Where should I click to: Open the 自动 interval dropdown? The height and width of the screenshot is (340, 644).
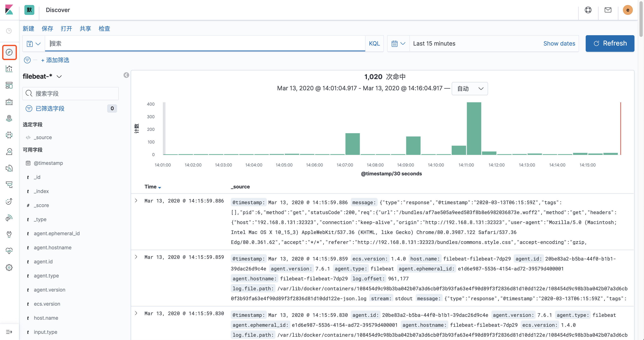(x=469, y=88)
